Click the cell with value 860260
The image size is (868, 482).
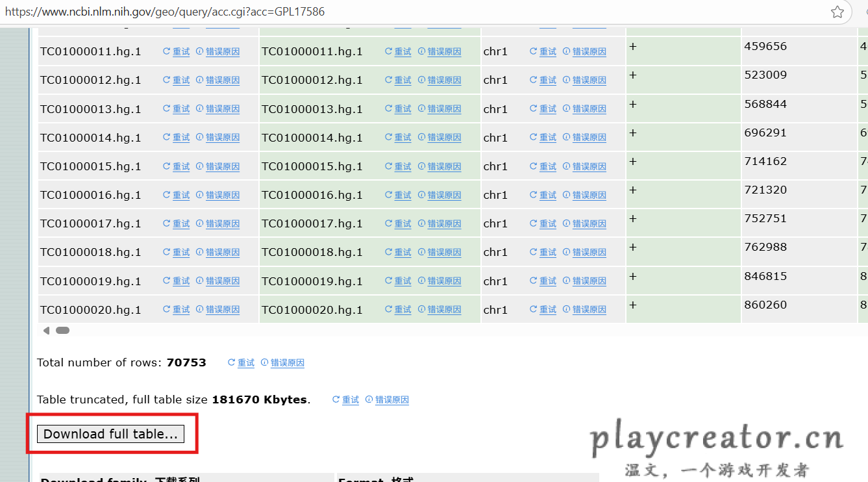[765, 305]
